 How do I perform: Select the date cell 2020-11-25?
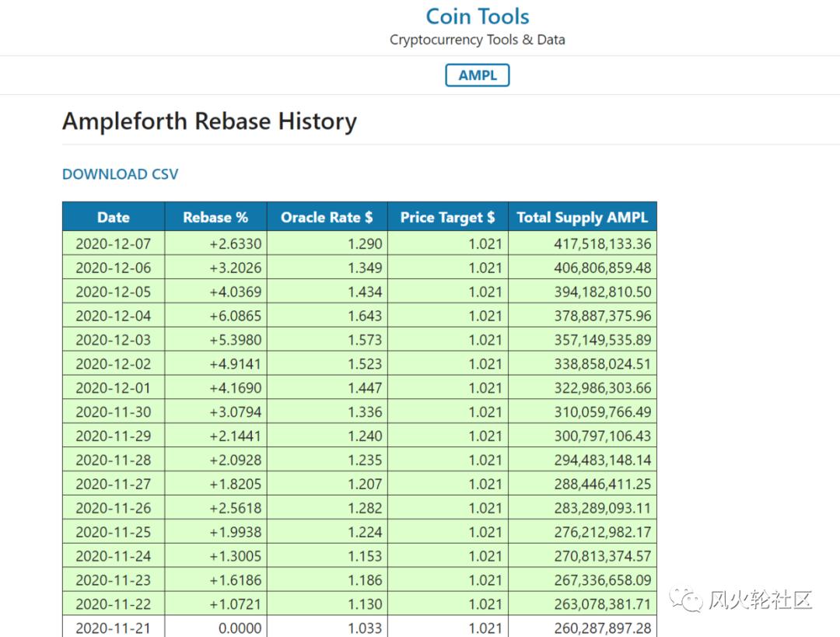[113, 533]
